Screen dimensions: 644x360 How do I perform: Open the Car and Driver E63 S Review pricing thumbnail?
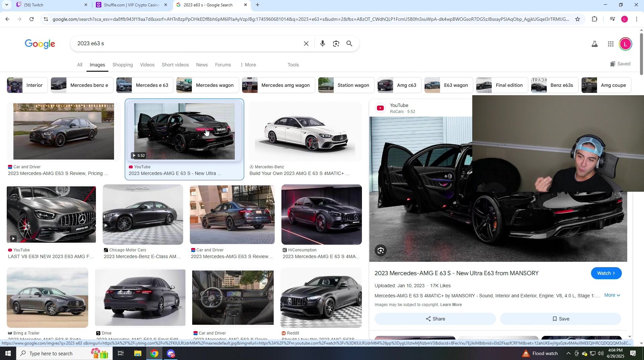click(x=64, y=131)
